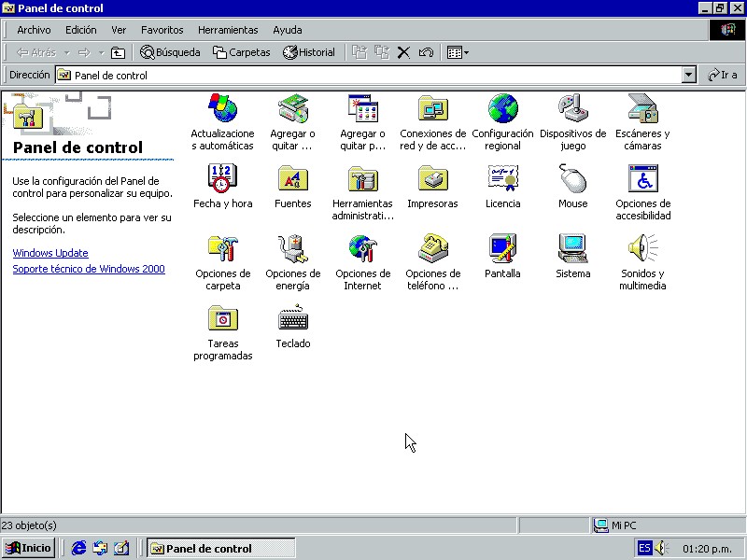Click the volume tray icon
This screenshot has width=747, height=560.
[x=662, y=548]
